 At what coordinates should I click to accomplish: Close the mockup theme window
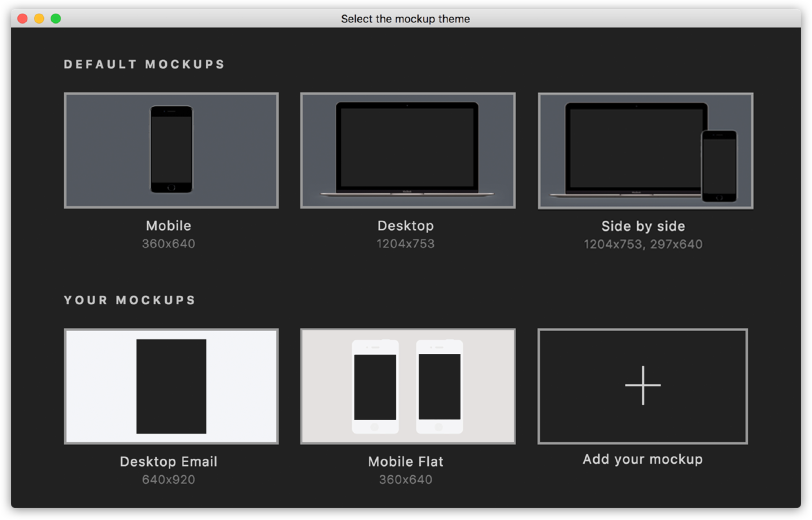[22, 18]
